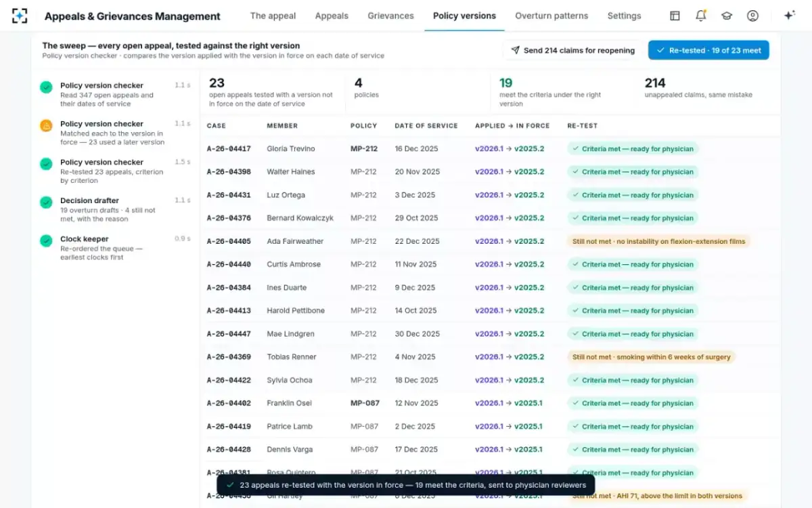
Task: Click the green check beside Decision drafter
Action: tap(46, 202)
